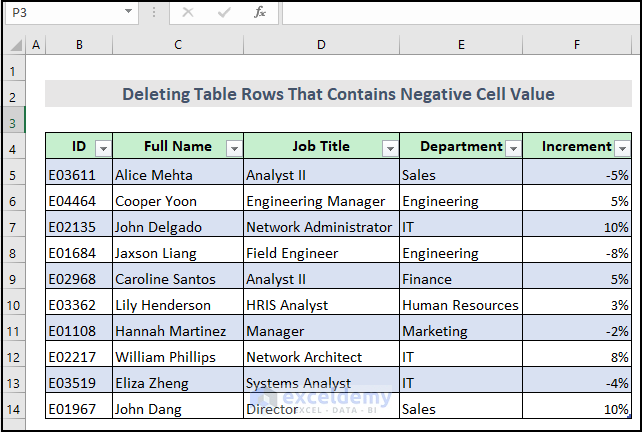Click the Select All corner triangle
The width and height of the screenshot is (642, 432).
tap(13, 45)
